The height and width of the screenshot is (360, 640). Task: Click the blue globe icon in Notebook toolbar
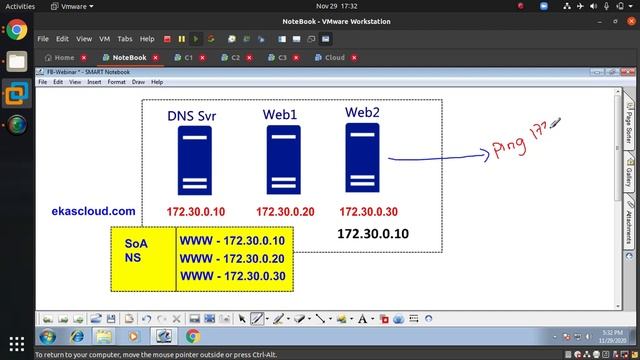coord(399,319)
